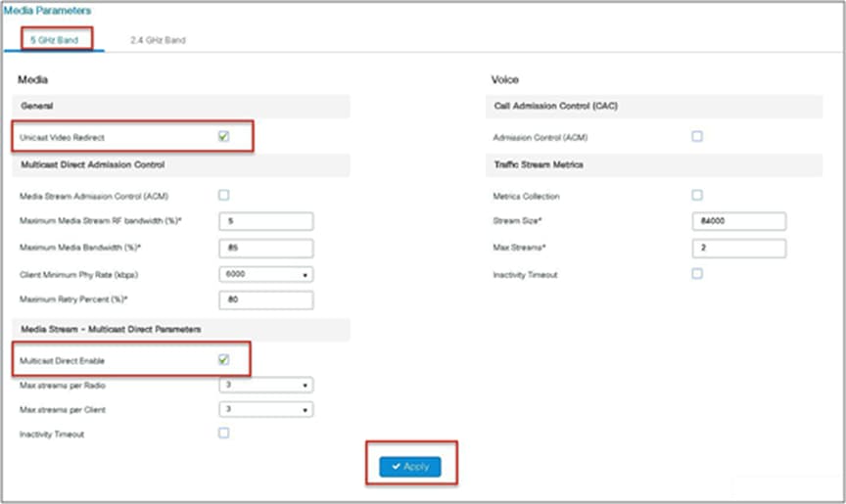The height and width of the screenshot is (504, 846).
Task: Toggle the Unicast Video Redirect checkbox
Action: click(223, 136)
